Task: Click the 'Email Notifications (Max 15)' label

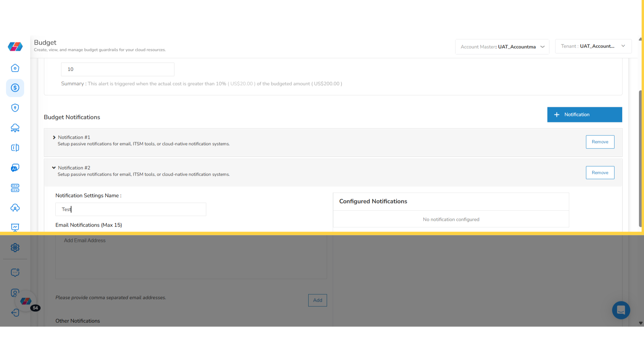Action: coord(89,225)
